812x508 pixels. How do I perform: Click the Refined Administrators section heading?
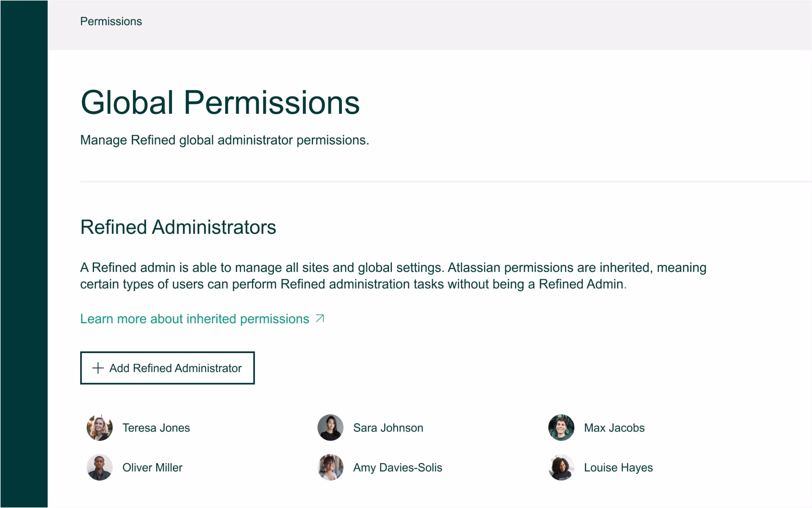[x=178, y=227]
